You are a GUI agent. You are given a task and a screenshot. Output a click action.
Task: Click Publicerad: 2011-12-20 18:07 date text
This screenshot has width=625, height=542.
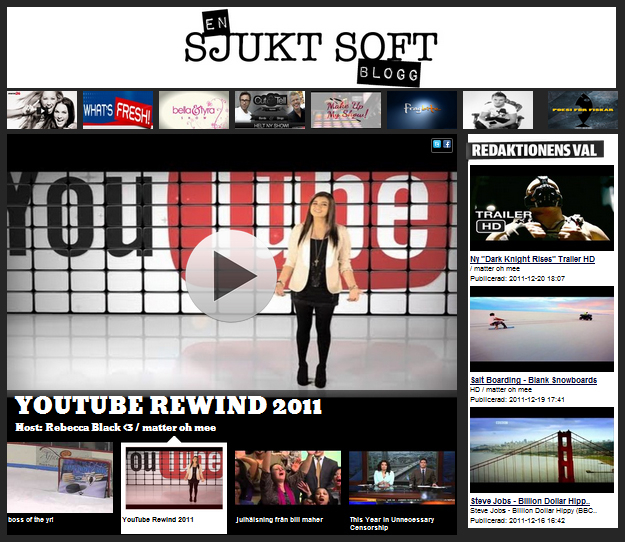(x=517, y=279)
